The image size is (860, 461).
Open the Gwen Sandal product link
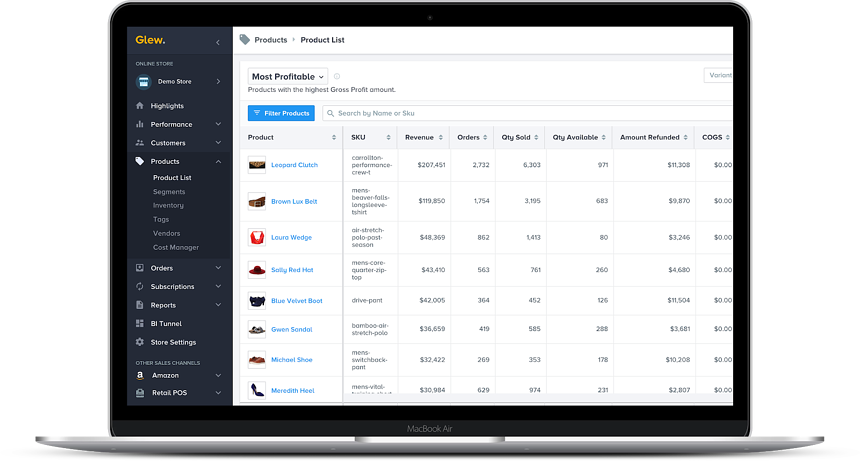(292, 329)
